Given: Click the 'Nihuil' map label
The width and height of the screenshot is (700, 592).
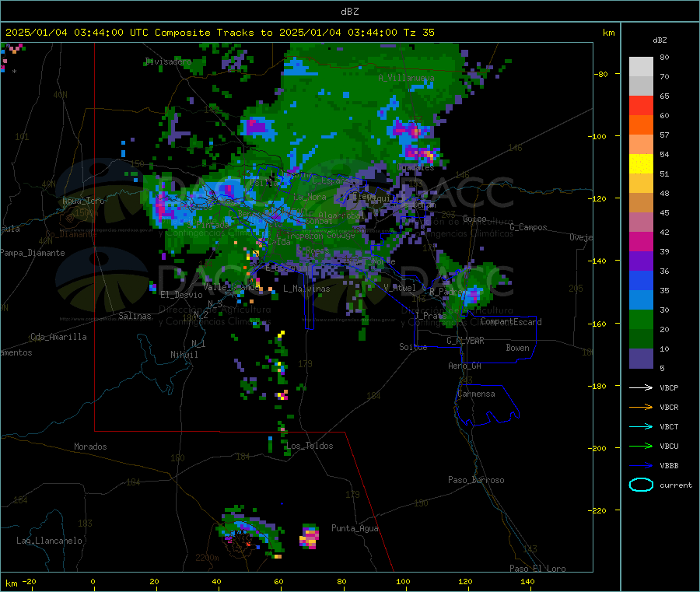Looking at the screenshot, I should [184, 355].
